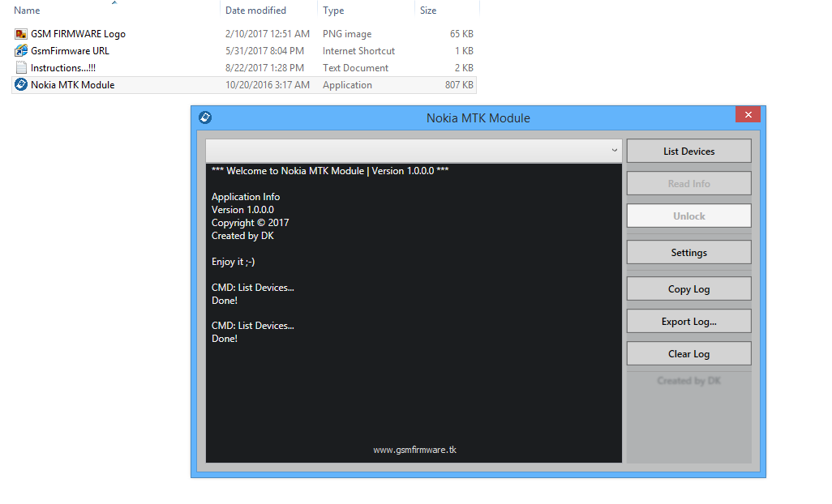
Task: Click the Application Info log line
Action: tap(246, 197)
